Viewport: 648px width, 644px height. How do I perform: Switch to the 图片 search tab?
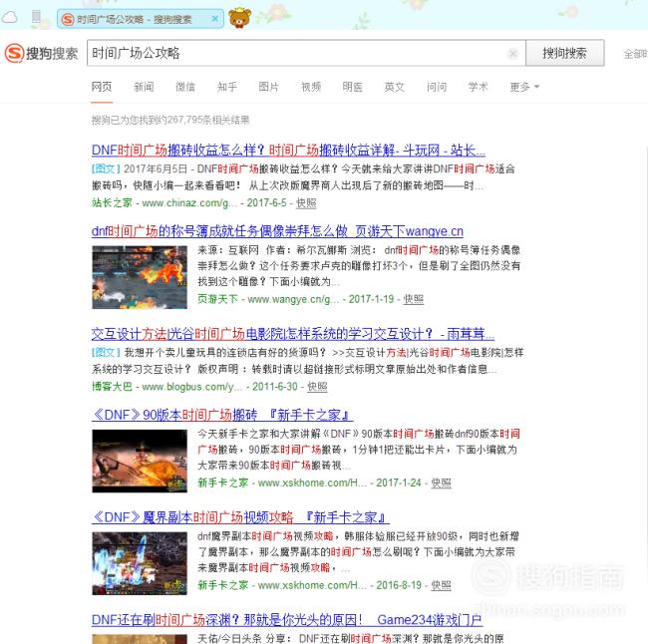(269, 87)
